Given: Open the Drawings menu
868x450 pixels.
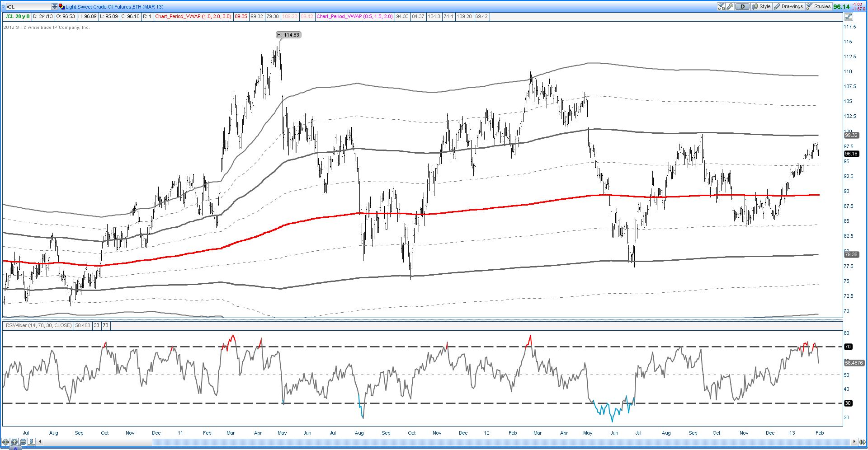Looking at the screenshot, I should (x=788, y=6).
